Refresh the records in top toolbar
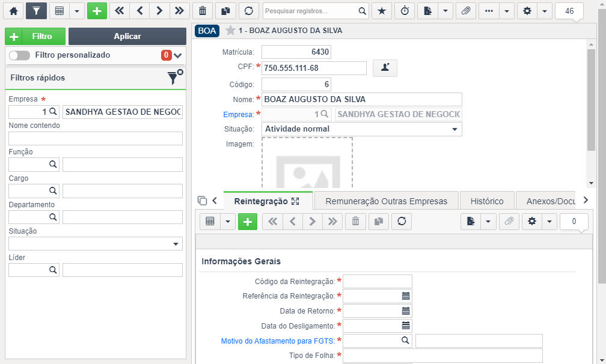The width and height of the screenshot is (606, 364). [249, 11]
